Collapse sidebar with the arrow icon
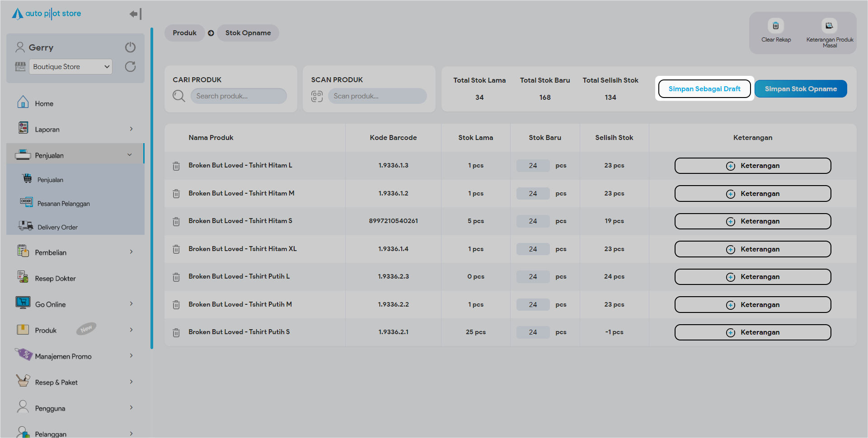Viewport: 868px width, 438px height. tap(135, 14)
